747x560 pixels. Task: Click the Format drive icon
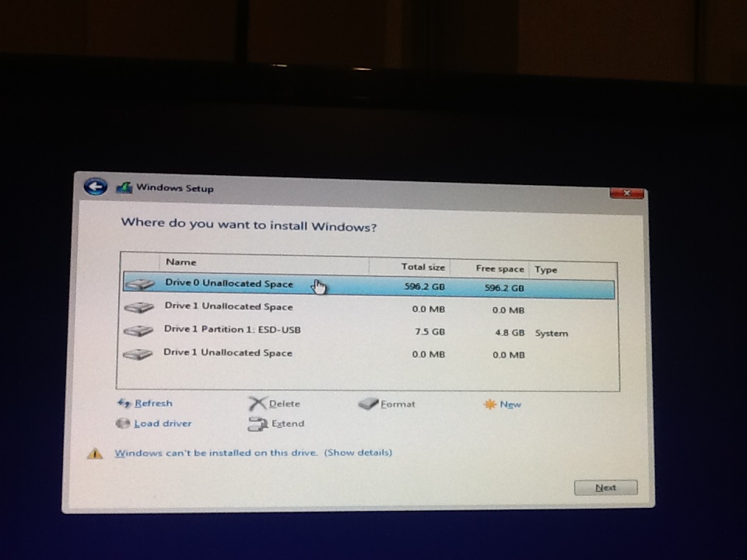[368, 404]
